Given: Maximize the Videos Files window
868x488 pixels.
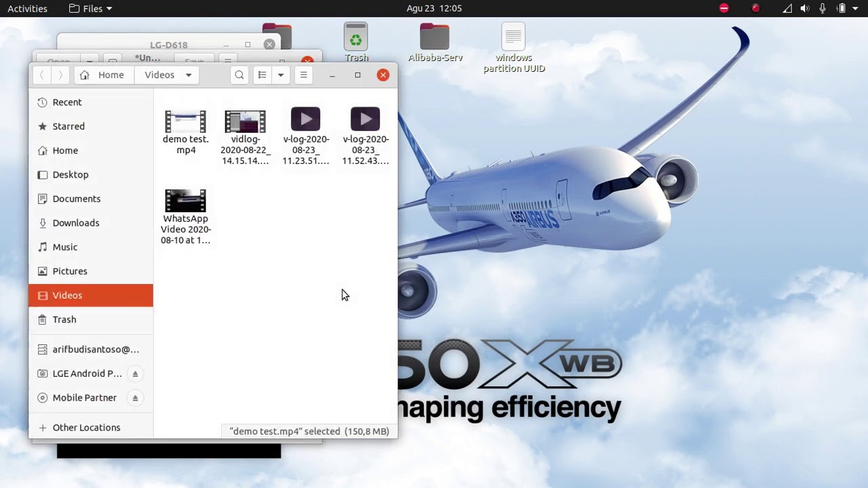Looking at the screenshot, I should [x=358, y=75].
